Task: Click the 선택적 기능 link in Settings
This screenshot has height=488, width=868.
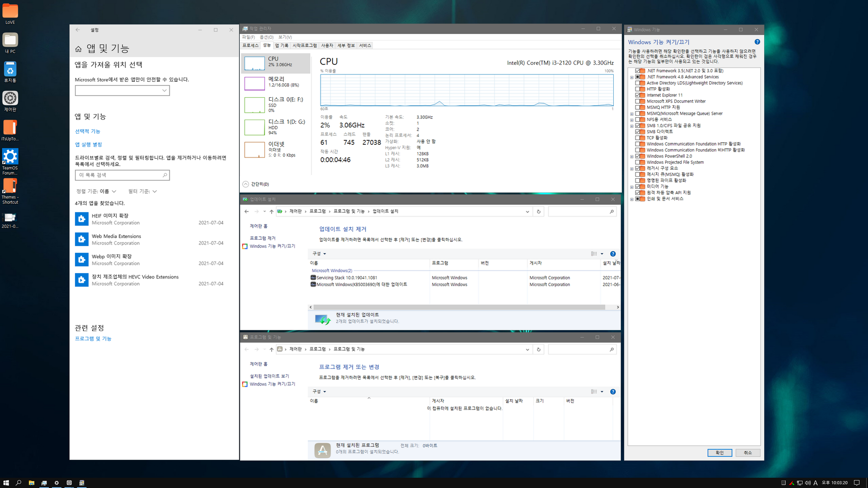Action: [88, 131]
